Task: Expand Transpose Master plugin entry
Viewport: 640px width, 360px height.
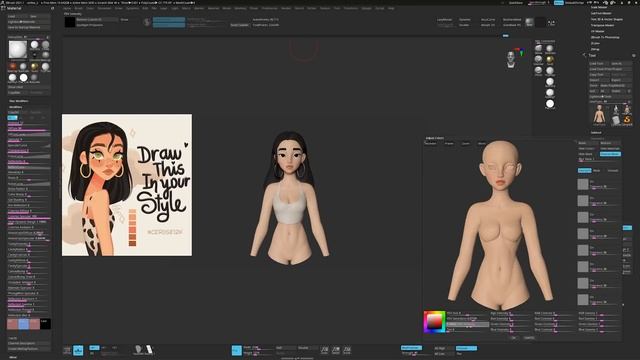Action: point(602,25)
